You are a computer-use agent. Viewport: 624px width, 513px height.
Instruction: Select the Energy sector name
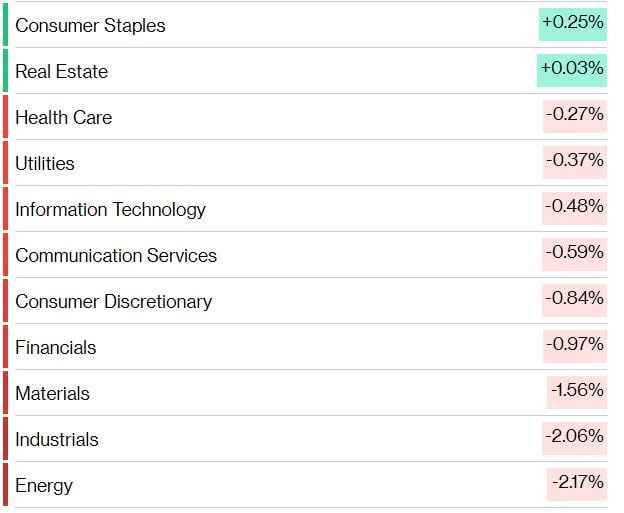coord(43,485)
